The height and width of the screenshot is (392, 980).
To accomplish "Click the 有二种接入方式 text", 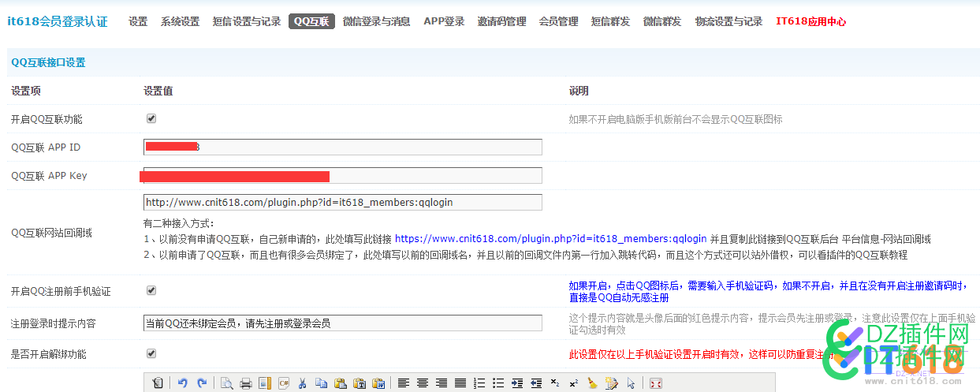I will (x=179, y=223).
